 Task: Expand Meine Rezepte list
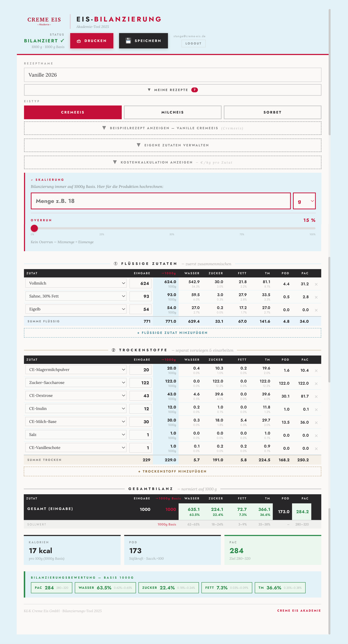pos(173,90)
